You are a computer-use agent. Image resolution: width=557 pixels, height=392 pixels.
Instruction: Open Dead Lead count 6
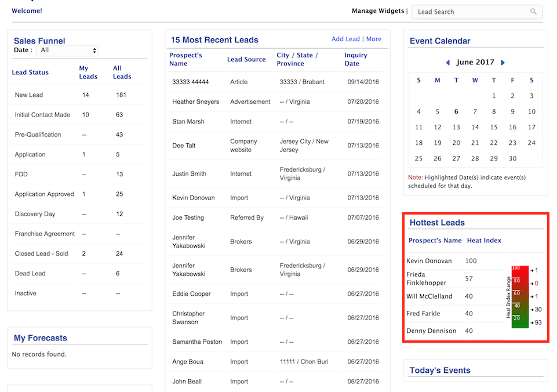click(x=118, y=273)
